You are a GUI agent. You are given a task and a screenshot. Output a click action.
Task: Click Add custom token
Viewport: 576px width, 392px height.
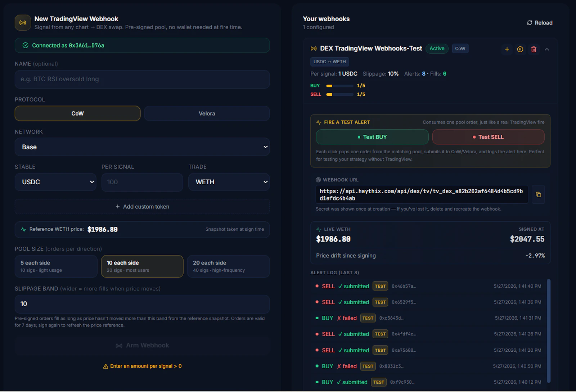click(142, 207)
